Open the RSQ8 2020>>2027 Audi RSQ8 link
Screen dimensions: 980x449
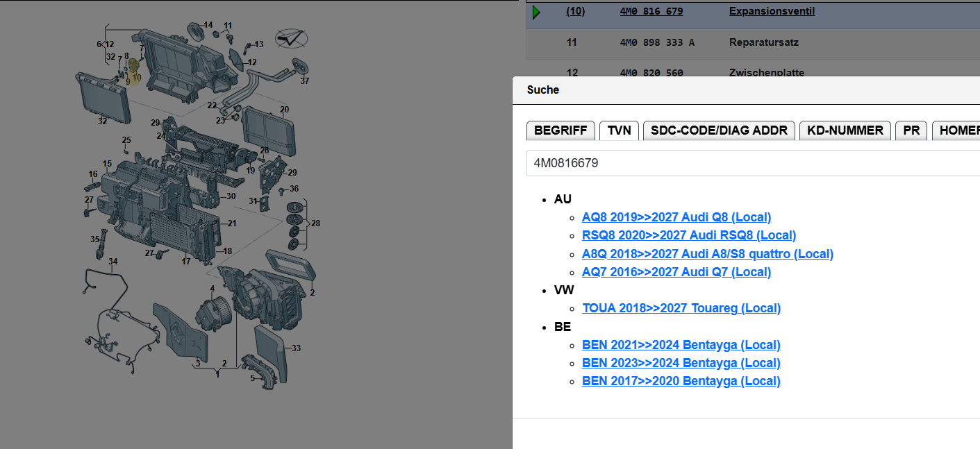pyautogui.click(x=688, y=235)
